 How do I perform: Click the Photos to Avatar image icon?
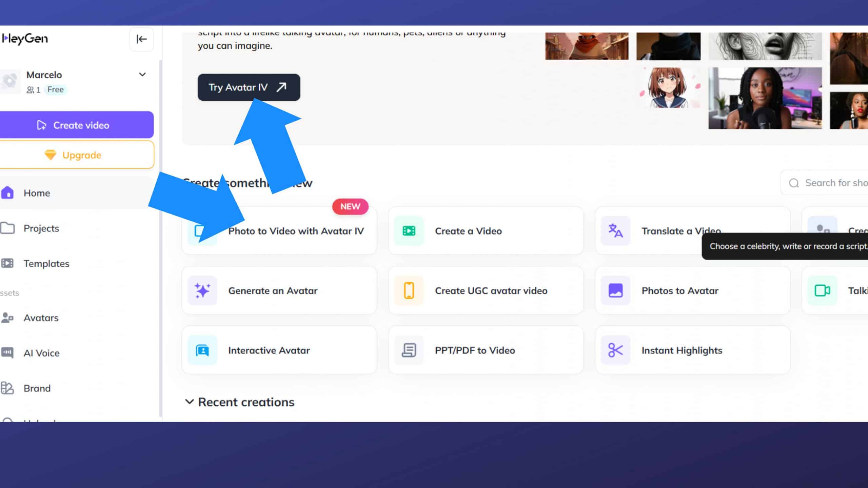pos(615,291)
